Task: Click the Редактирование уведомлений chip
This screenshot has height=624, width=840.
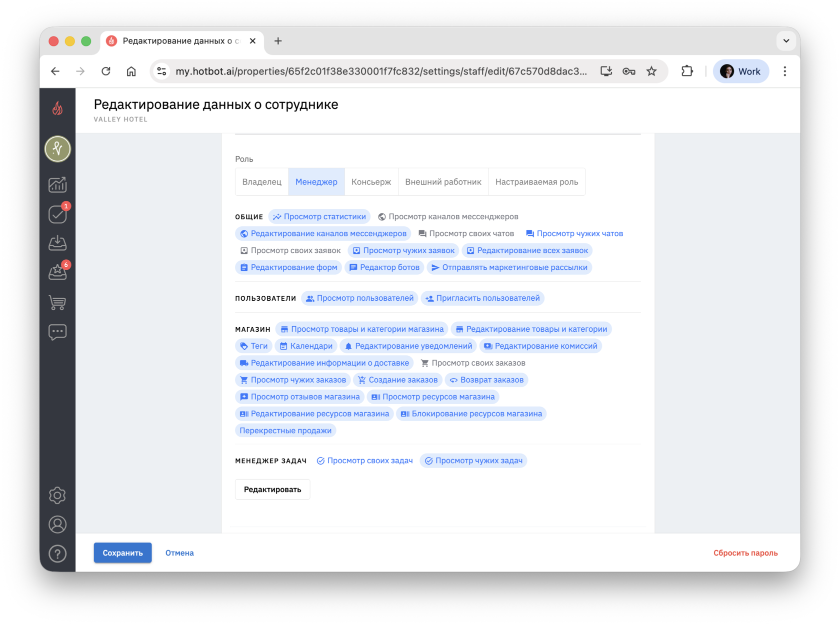Action: (408, 346)
